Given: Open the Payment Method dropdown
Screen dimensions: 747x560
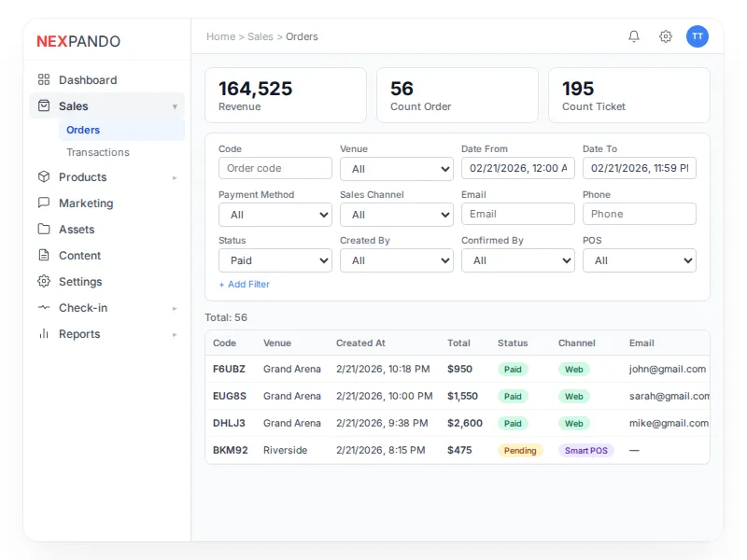Looking at the screenshot, I should pos(275,215).
